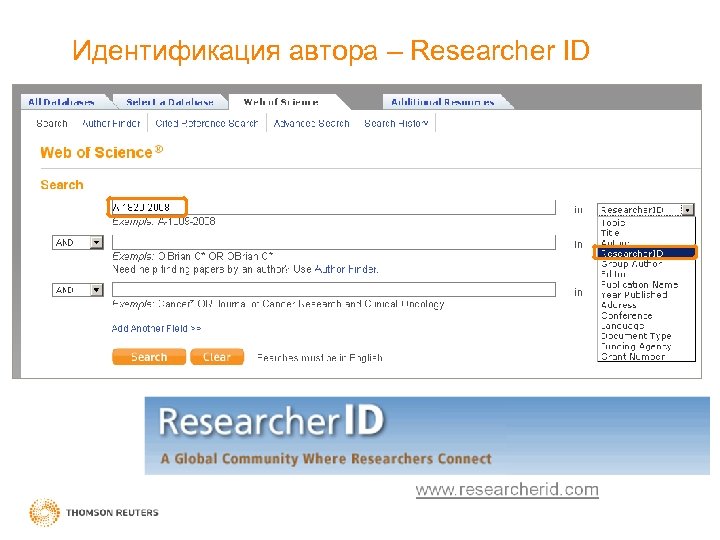Select the highlighted ResearcherID list option
The image size is (720, 540).
point(646,253)
